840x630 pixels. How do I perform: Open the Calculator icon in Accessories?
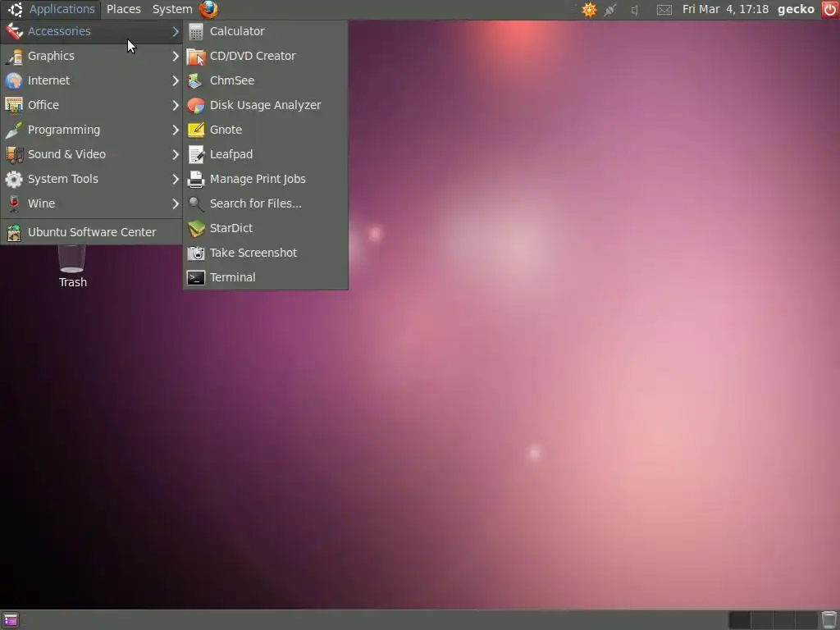(196, 32)
